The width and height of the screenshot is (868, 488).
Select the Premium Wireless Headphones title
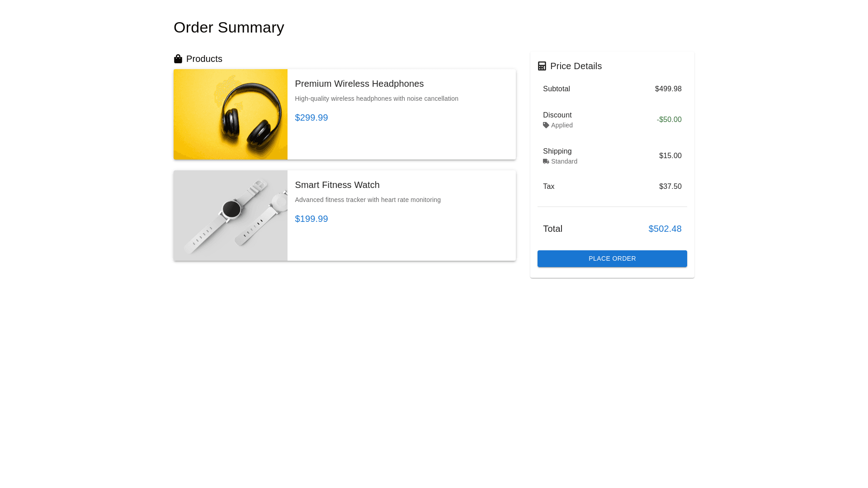pyautogui.click(x=359, y=84)
